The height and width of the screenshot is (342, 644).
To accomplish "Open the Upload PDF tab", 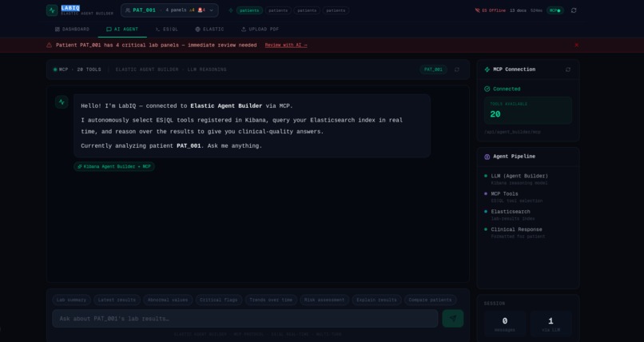I will (260, 29).
